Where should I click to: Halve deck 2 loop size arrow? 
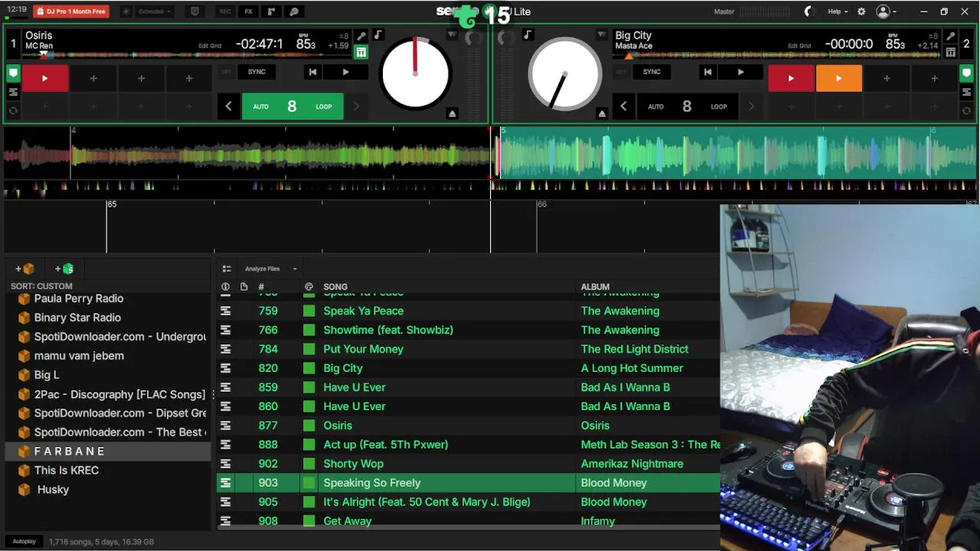click(x=623, y=106)
